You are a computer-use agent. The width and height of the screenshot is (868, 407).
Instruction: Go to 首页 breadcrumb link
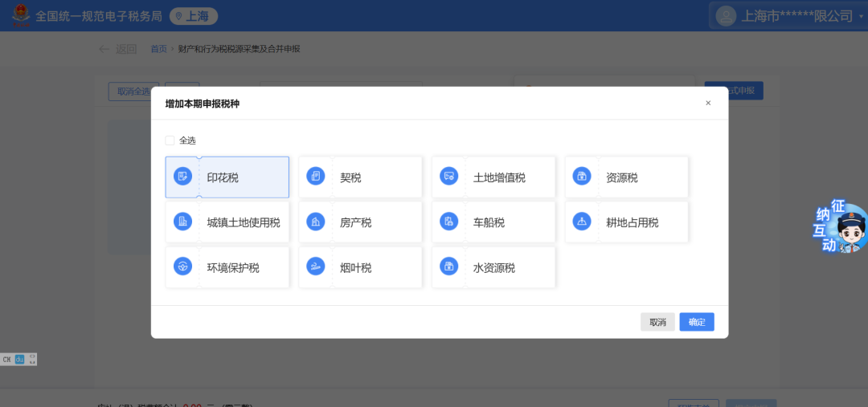(158, 49)
